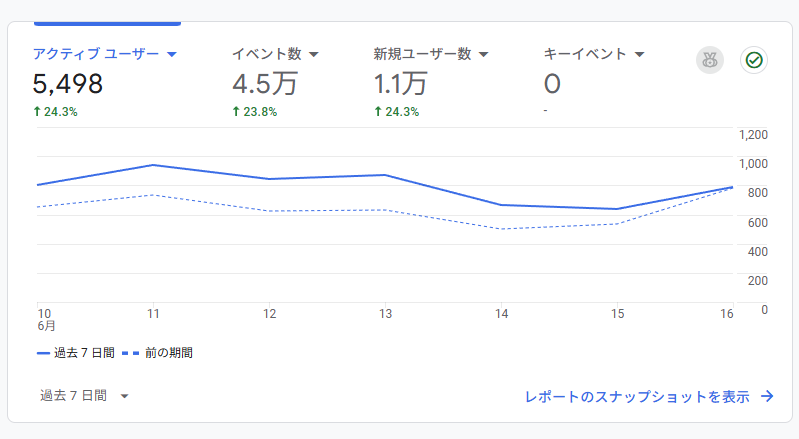Screen dimensions: 799x439
Task: Open レポートのスナップショットを表示 link
Action: click(x=637, y=396)
